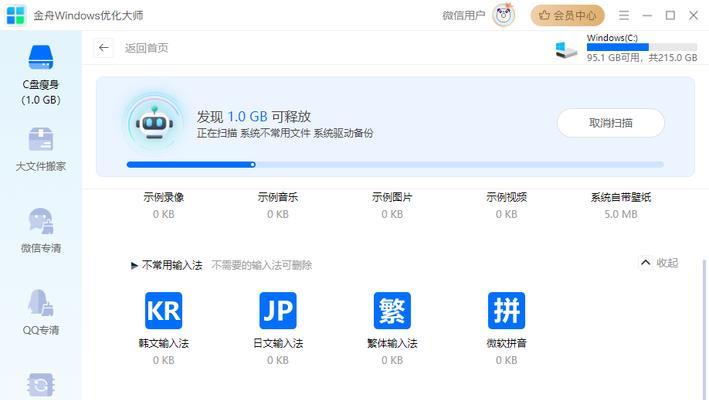
Task: Click the C drive usage bar
Action: pos(642,47)
